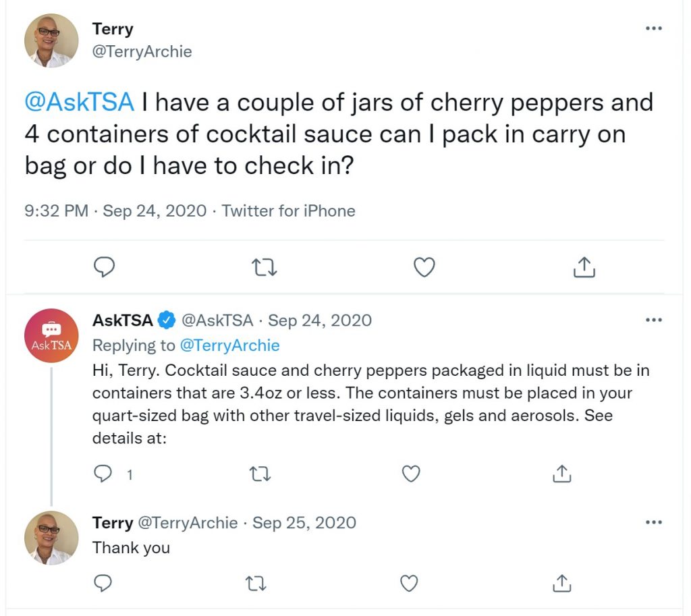This screenshot has height=616, width=691.
Task: Open more options menu on AskTSA reply
Action: point(653,320)
